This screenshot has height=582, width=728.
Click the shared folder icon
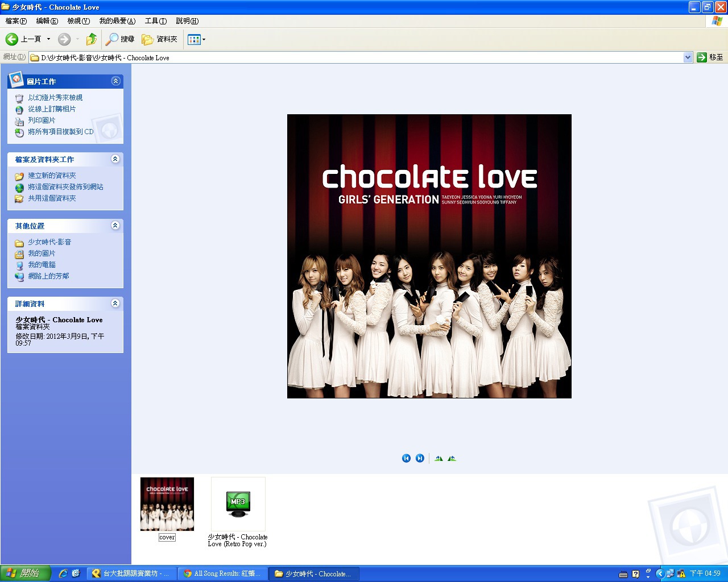pos(19,199)
